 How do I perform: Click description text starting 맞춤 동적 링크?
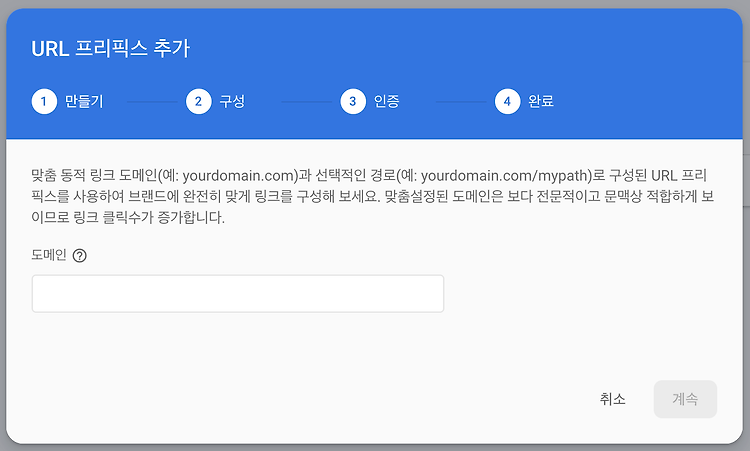(373, 197)
